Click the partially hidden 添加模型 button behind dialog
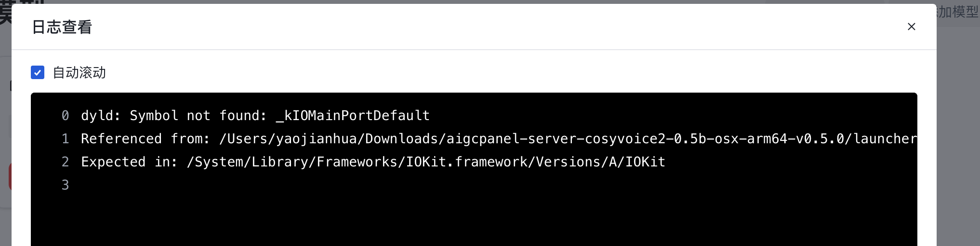Screen dimensions: 980x246 pyautogui.click(x=958, y=12)
